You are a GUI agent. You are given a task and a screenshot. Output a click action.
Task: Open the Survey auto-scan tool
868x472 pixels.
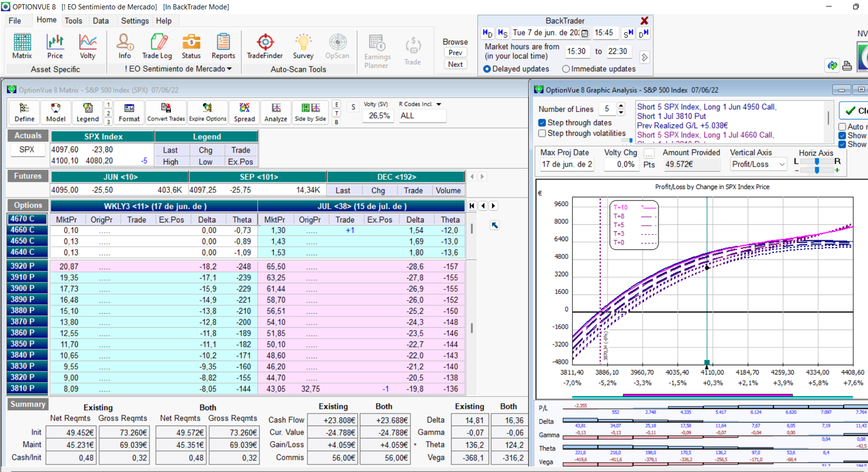pyautogui.click(x=303, y=46)
